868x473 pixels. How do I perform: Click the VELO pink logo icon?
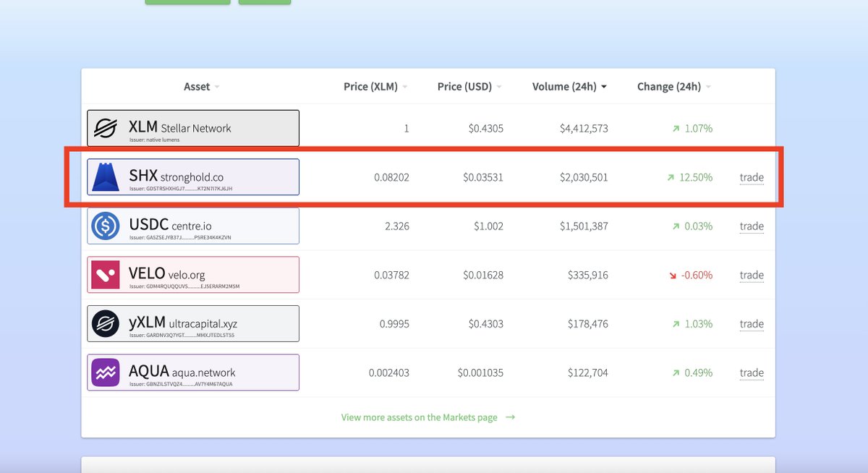point(106,275)
